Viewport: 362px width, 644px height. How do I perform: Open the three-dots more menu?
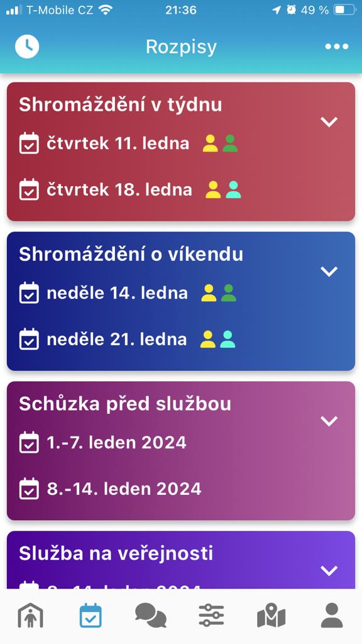337,47
